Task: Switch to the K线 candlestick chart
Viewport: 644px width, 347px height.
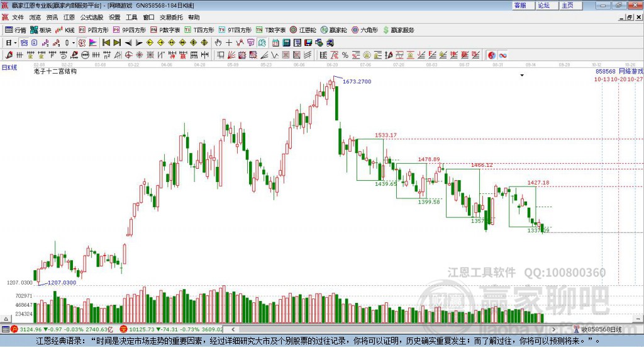Action: (x=65, y=30)
